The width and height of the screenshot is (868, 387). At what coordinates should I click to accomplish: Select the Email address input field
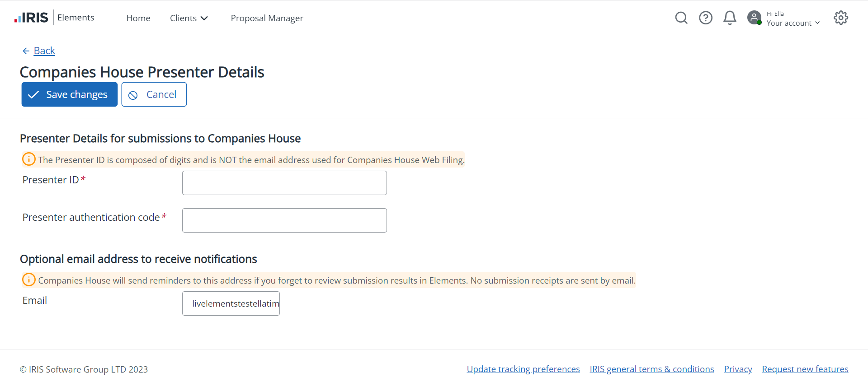point(231,303)
